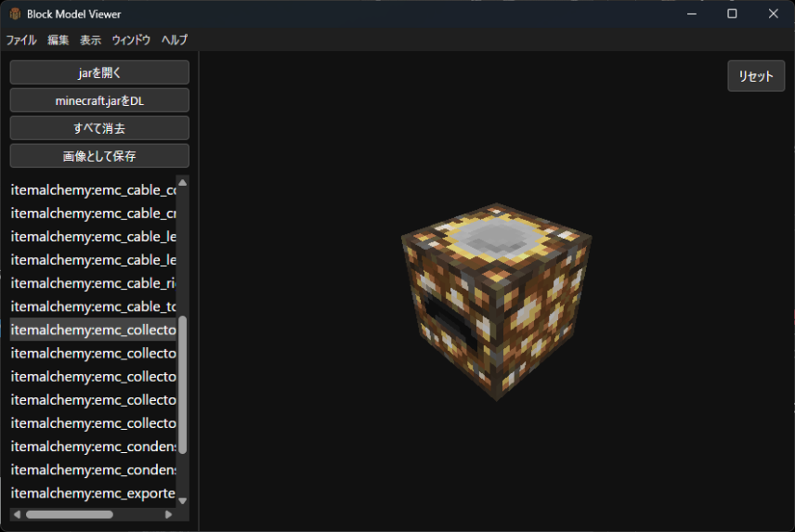
Task: Select the itemalchemy:emc_exporte list entry
Action: [x=93, y=492]
